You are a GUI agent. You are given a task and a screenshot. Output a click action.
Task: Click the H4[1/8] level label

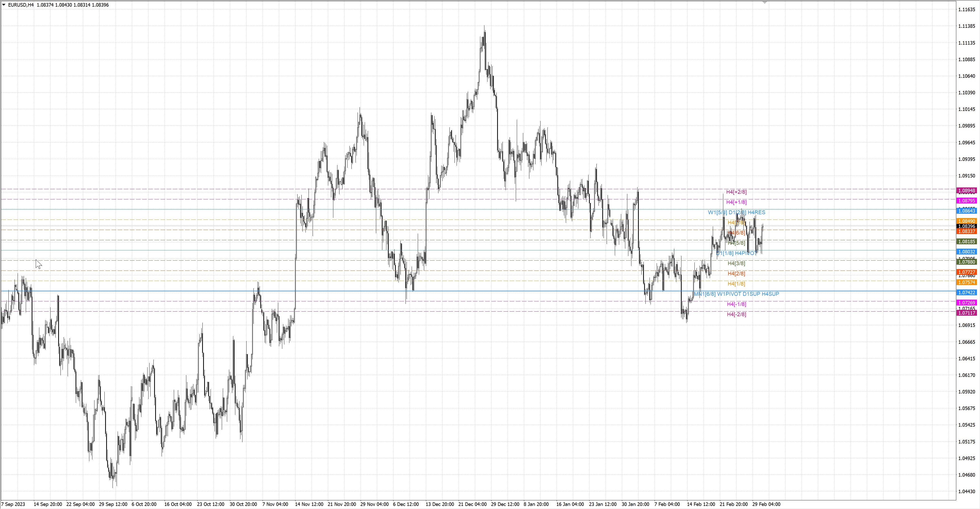tap(736, 284)
